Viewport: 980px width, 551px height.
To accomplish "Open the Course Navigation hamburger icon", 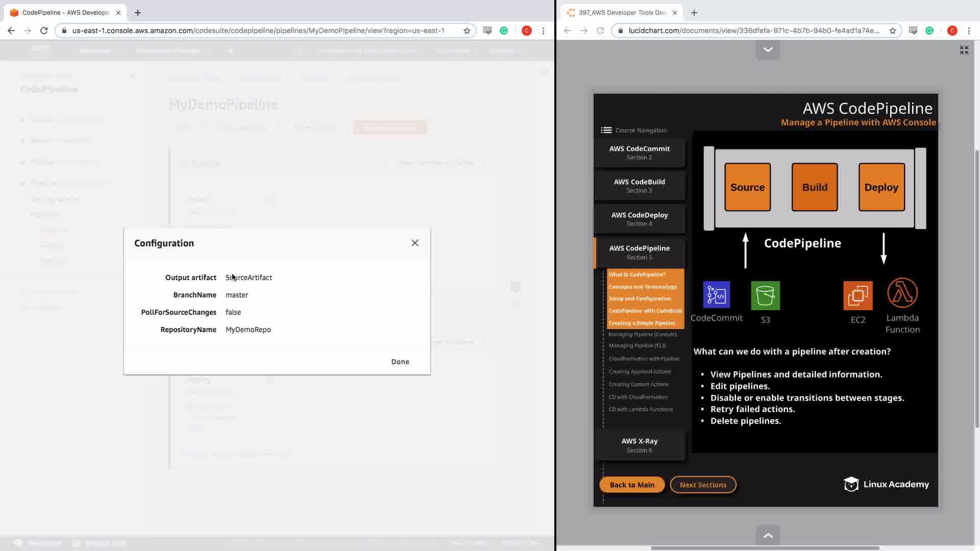I will [x=606, y=130].
